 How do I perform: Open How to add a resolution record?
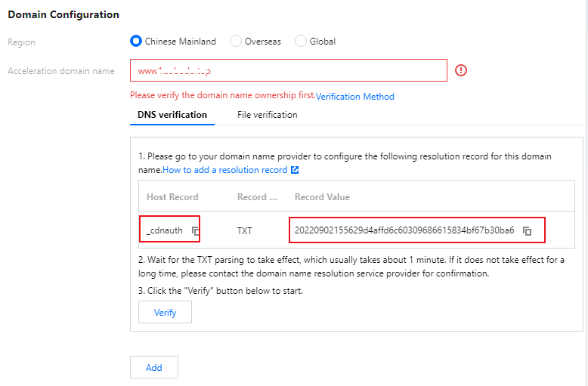pyautogui.click(x=225, y=170)
